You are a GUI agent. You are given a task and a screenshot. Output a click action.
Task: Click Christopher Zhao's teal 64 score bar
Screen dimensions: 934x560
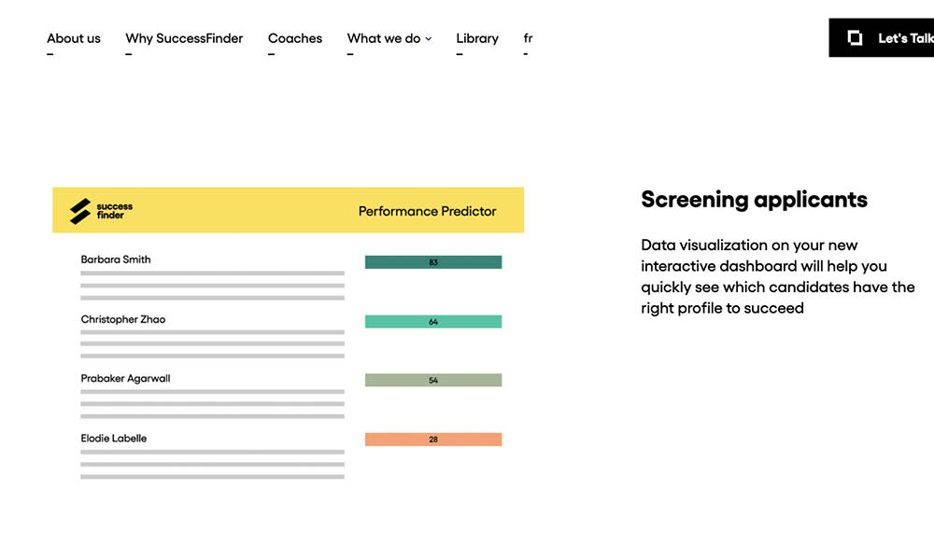click(x=432, y=321)
